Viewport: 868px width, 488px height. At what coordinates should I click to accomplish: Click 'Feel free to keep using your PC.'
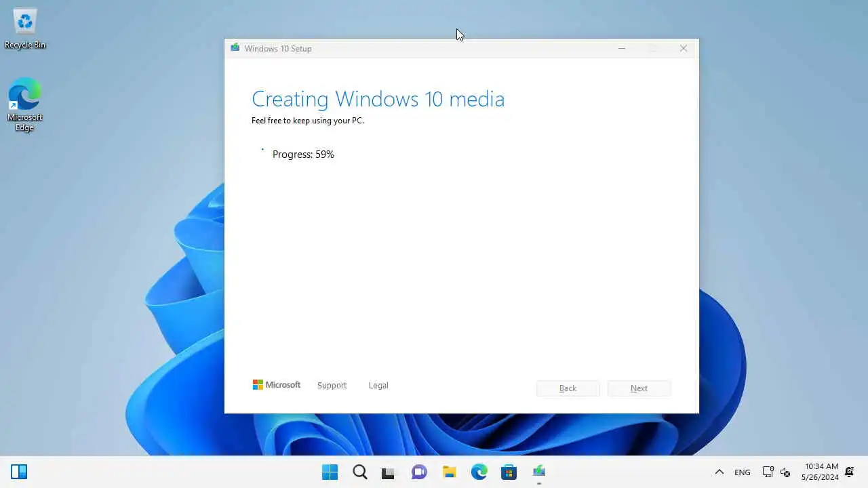click(x=308, y=121)
